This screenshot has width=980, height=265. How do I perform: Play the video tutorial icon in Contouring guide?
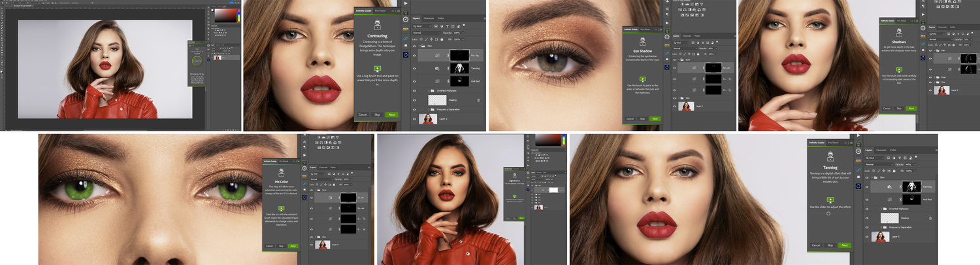[377, 68]
